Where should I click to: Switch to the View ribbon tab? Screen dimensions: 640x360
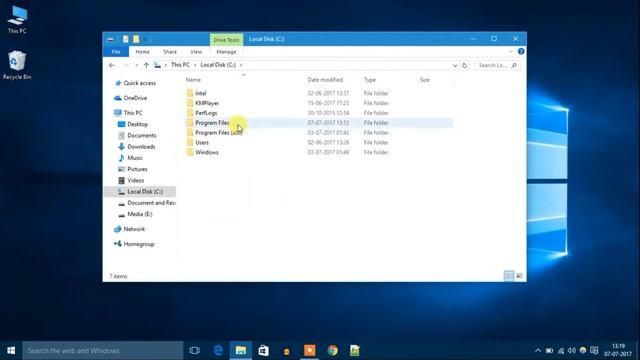point(196,52)
